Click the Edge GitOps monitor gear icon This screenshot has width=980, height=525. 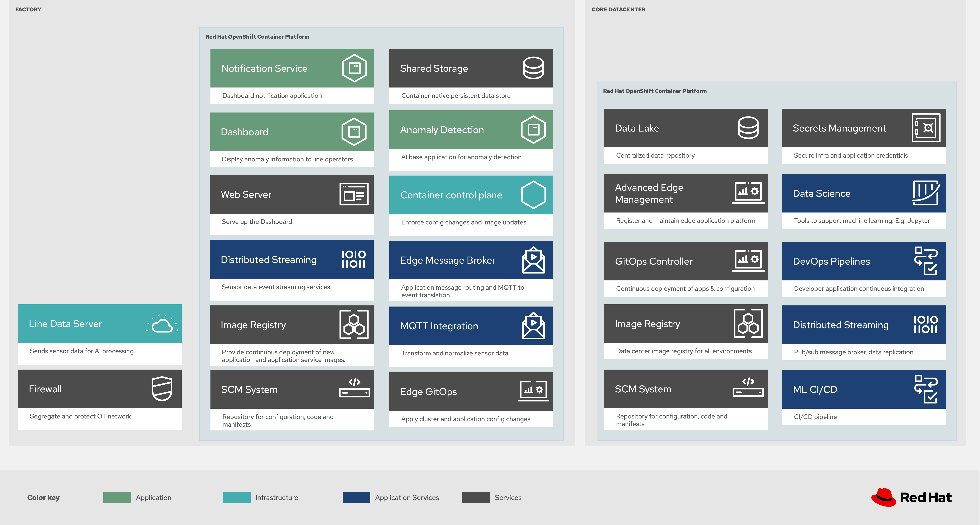pos(533,391)
